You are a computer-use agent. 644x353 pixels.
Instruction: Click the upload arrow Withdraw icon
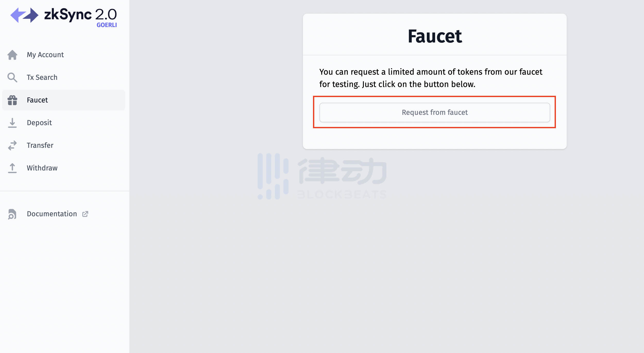pyautogui.click(x=12, y=168)
